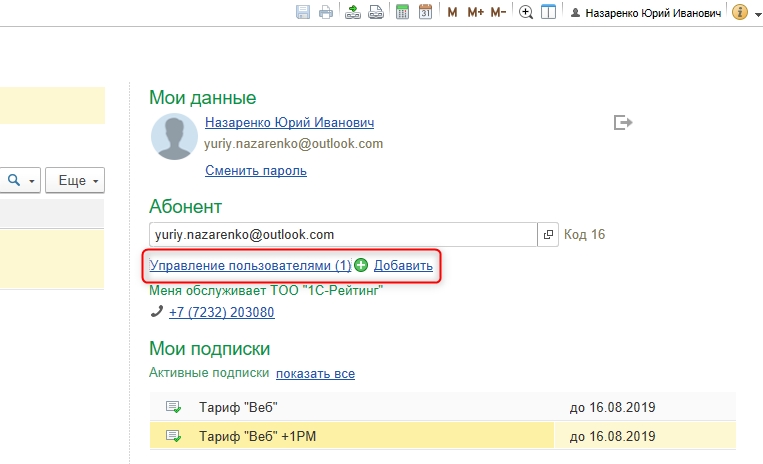
Task: Open the Calendar icon showing 31
Action: point(425,12)
